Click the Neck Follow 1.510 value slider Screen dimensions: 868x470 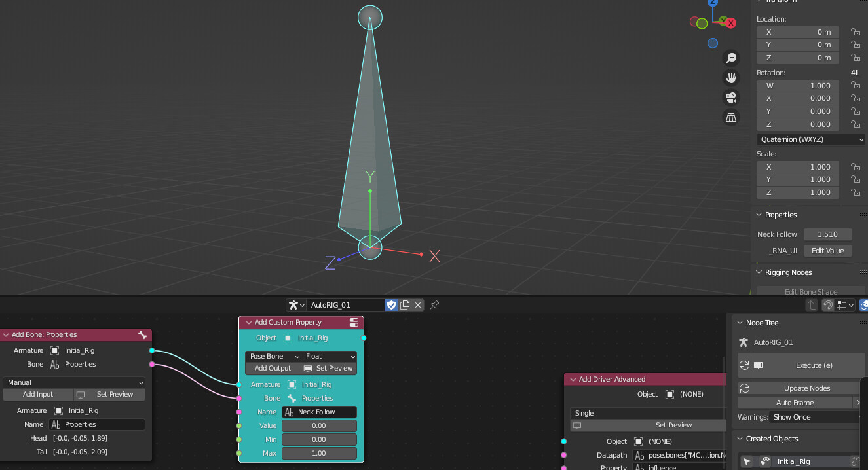828,234
